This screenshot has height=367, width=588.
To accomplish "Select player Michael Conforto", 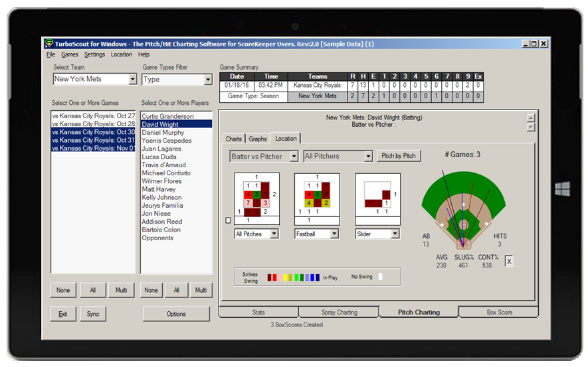I will pos(176,173).
